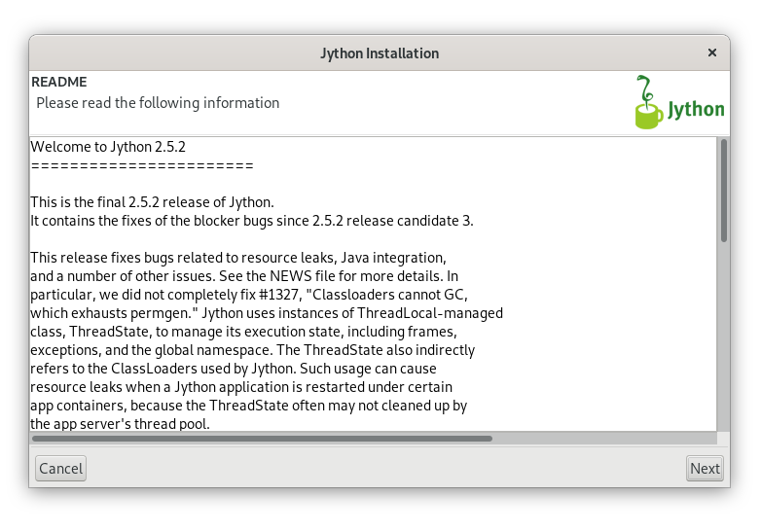The width and height of the screenshot is (761, 532).
Task: Click the line "the app server's thread pool."
Action: point(120,423)
